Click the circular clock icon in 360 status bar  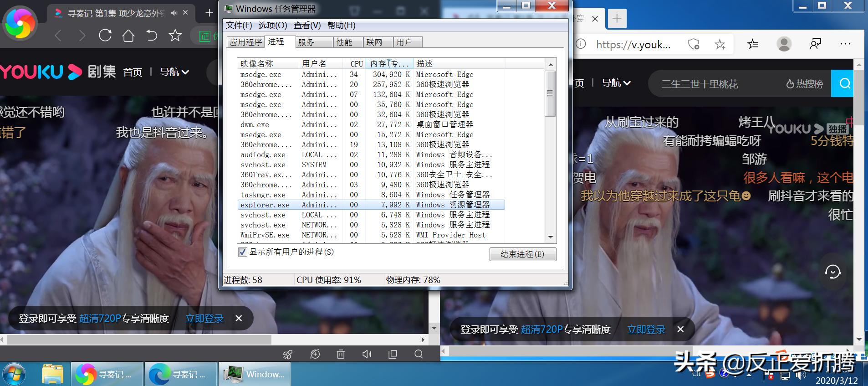point(315,354)
